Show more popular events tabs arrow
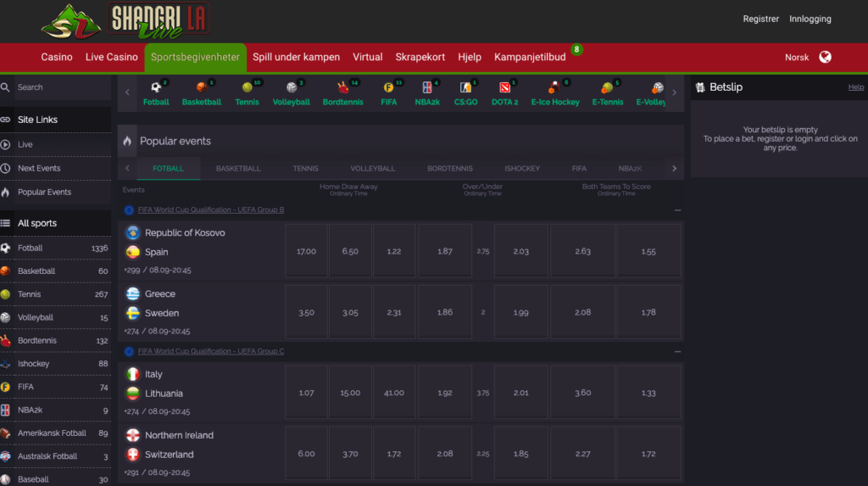Screen dimensions: 868x486 (674, 169)
